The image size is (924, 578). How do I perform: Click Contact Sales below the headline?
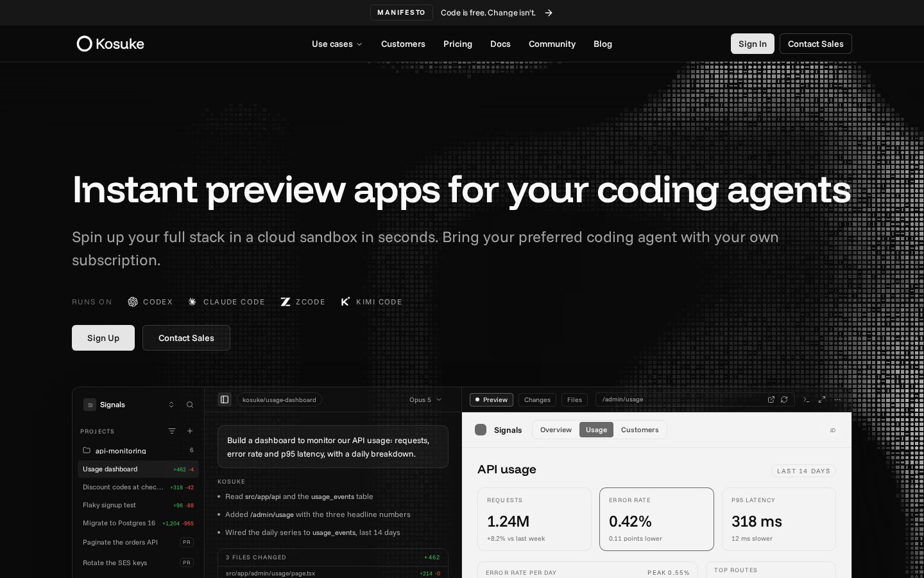(x=186, y=338)
